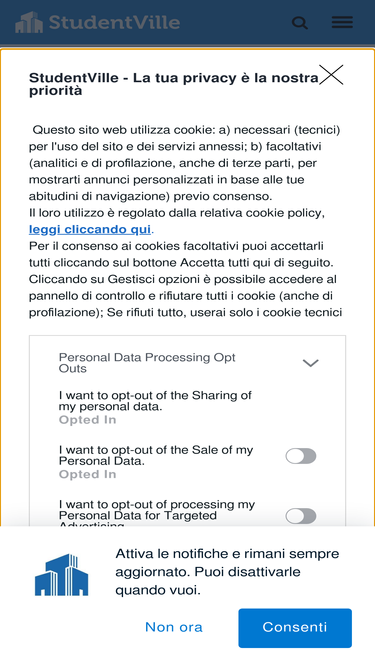Click 'Opted In' status under Sharing option
The height and width of the screenshot is (667, 375).
coord(88,420)
